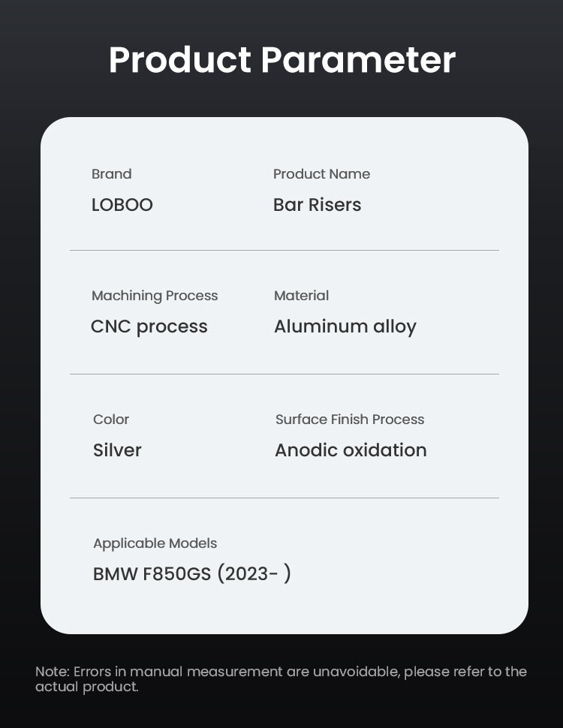Click the word Parameter in the title

(358, 60)
